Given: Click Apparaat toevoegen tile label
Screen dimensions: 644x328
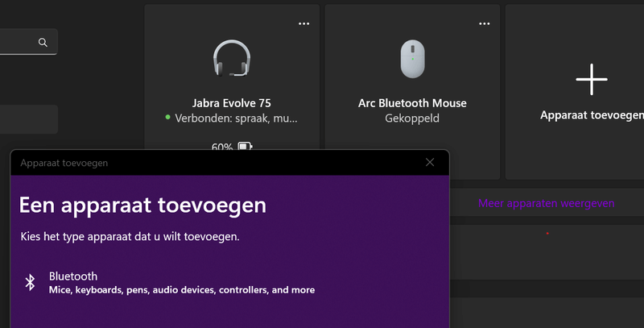Looking at the screenshot, I should pyautogui.click(x=592, y=115).
